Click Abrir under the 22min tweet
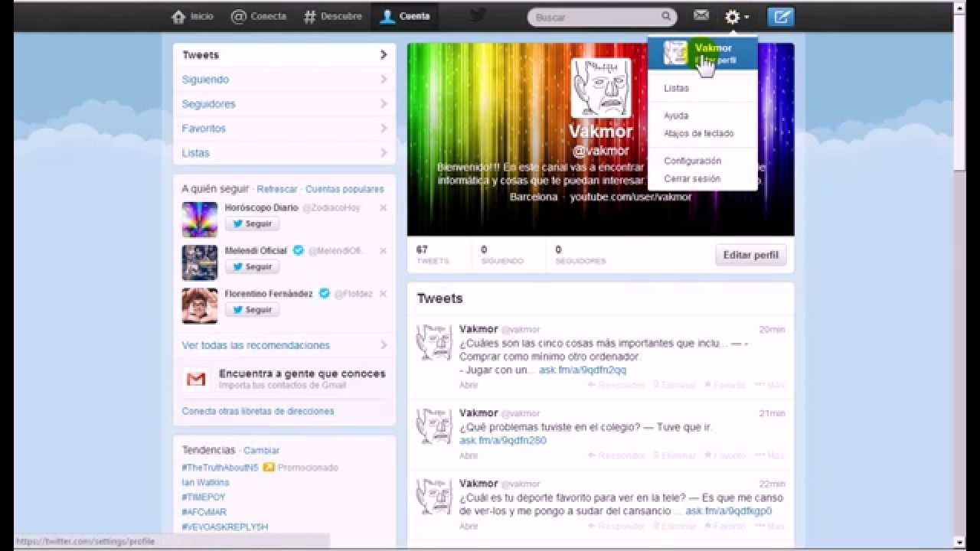 pyautogui.click(x=469, y=526)
